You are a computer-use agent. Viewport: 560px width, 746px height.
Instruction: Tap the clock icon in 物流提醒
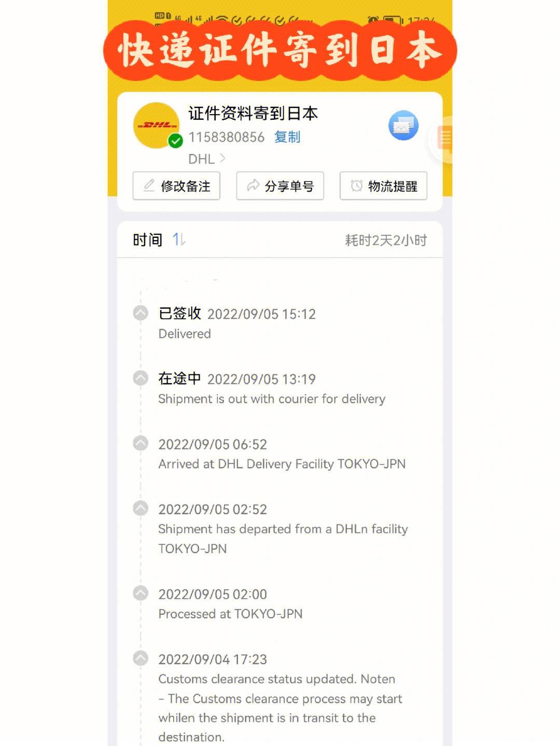click(x=356, y=186)
